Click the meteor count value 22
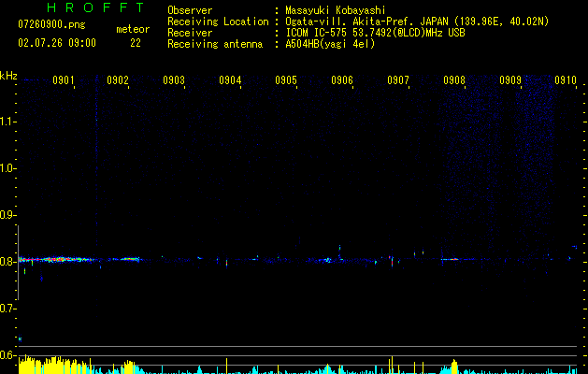588x374 pixels. (x=136, y=43)
